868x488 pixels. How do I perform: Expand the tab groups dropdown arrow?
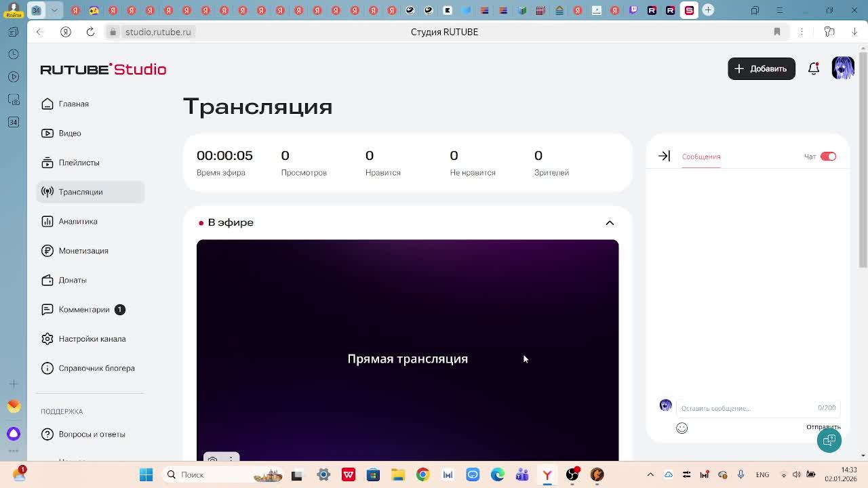[54, 9]
